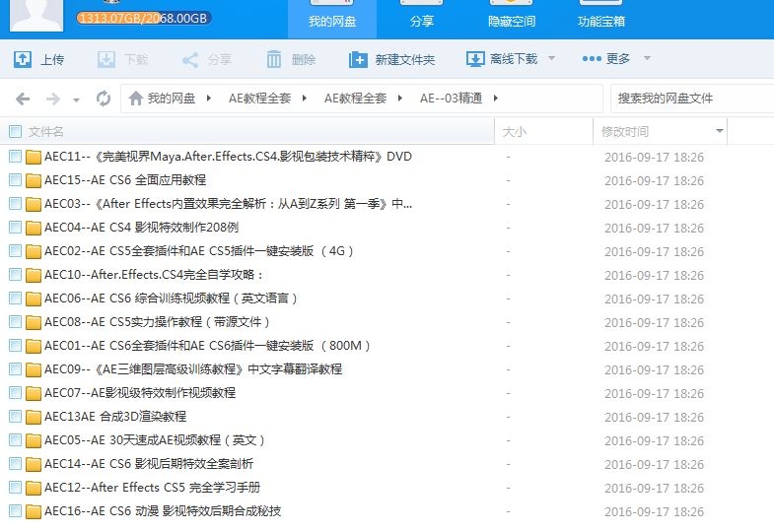Expand the dropdown arrow next to 离线下载
This screenshot has height=532, width=774.
551,59
